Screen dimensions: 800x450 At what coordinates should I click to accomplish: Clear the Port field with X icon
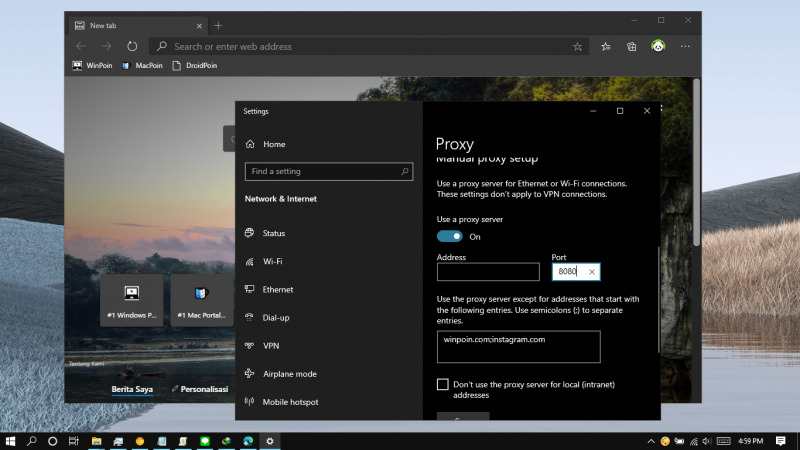click(591, 272)
